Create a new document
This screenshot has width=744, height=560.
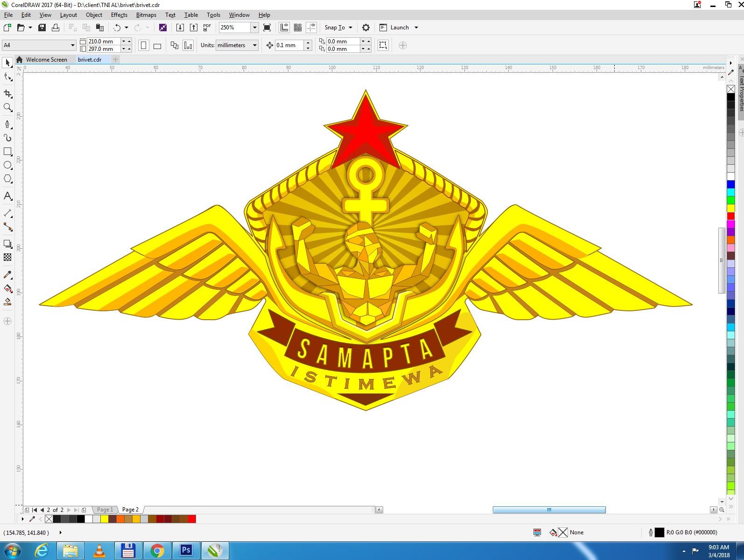[7, 28]
